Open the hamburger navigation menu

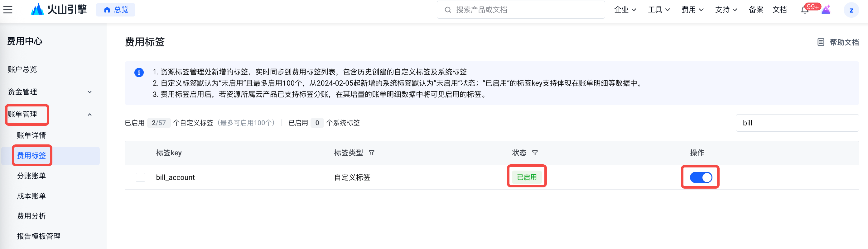click(8, 10)
